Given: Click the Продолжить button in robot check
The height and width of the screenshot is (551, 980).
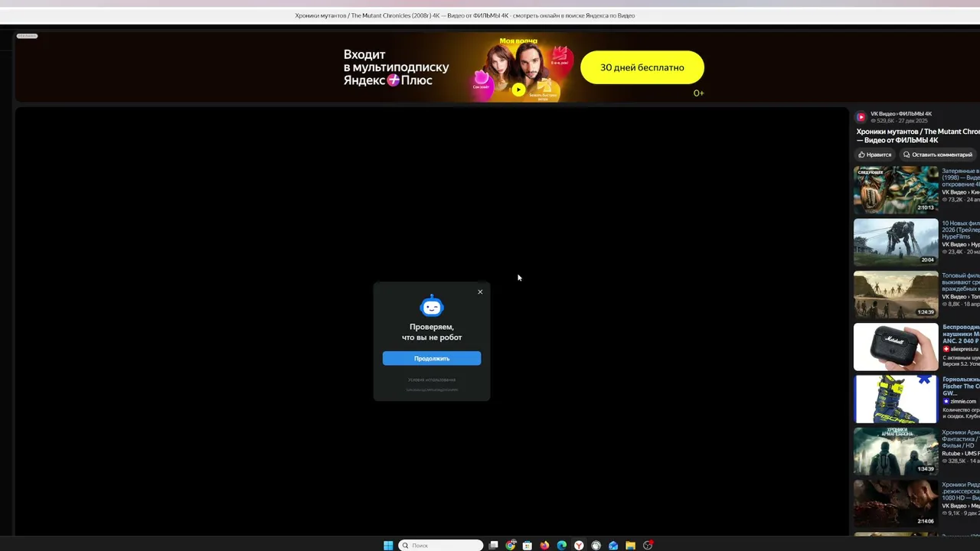Looking at the screenshot, I should [x=432, y=358].
